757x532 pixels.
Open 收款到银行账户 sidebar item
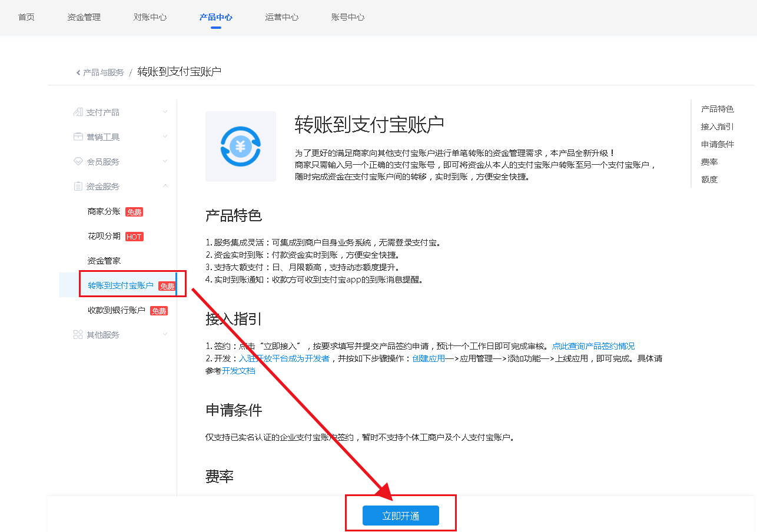point(117,310)
